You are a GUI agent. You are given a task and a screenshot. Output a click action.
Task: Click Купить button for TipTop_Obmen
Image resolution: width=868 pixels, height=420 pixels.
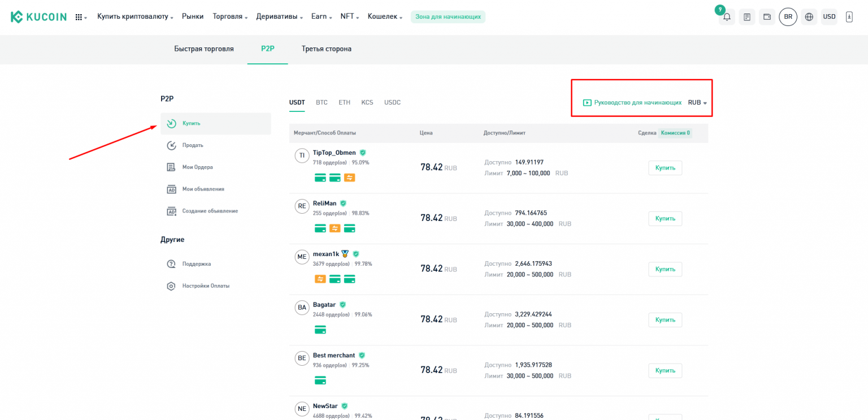665,168
